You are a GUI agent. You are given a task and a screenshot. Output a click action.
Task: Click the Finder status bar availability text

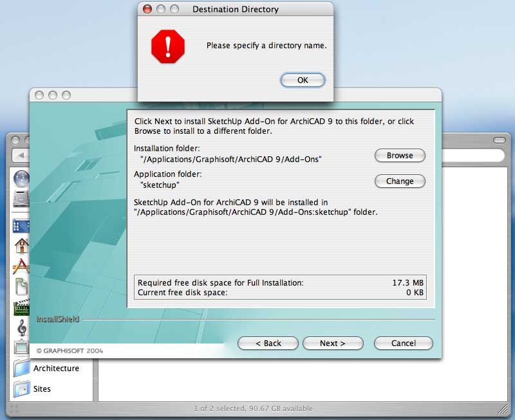[x=253, y=408]
